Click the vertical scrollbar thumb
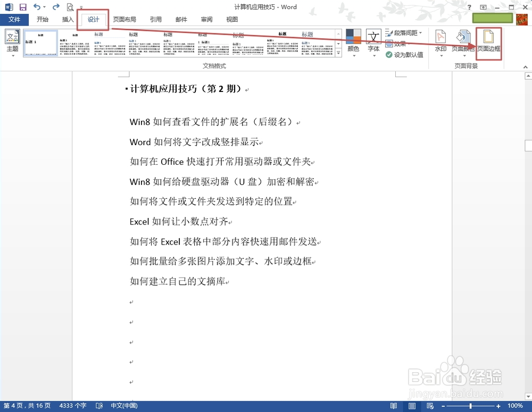 528,146
